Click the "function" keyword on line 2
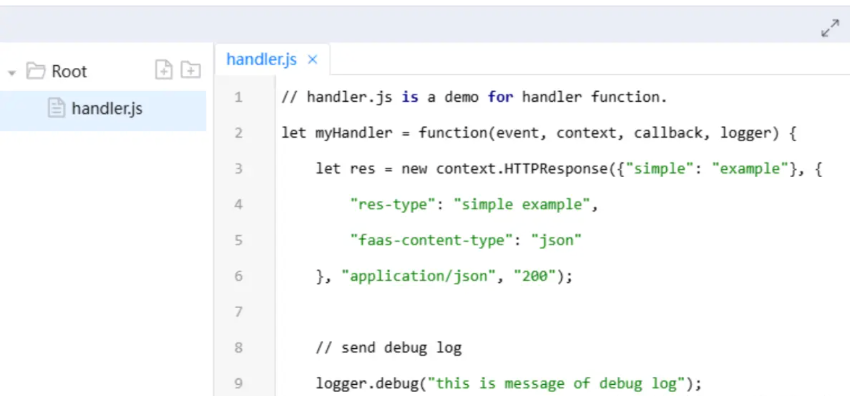Viewport: 868px width, 396px height. [453, 133]
